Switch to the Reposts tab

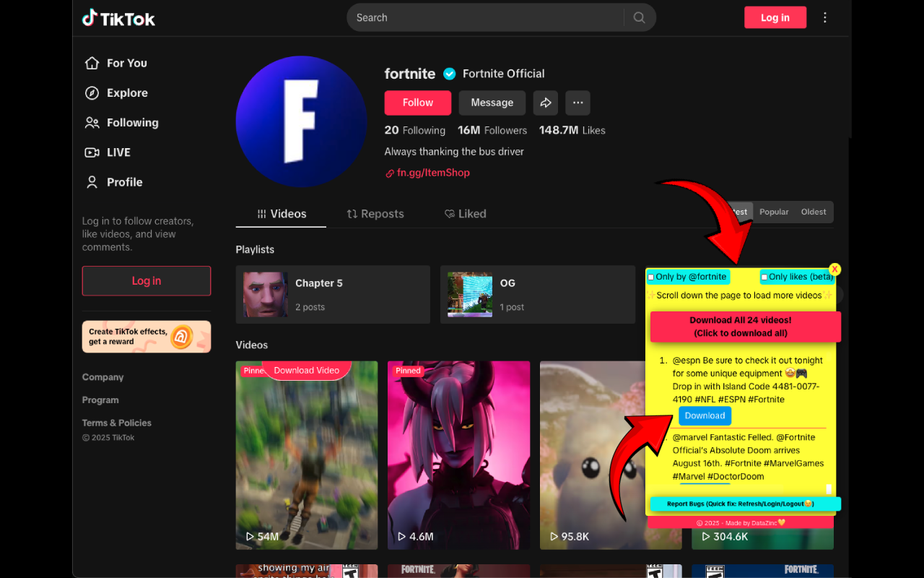coord(375,214)
